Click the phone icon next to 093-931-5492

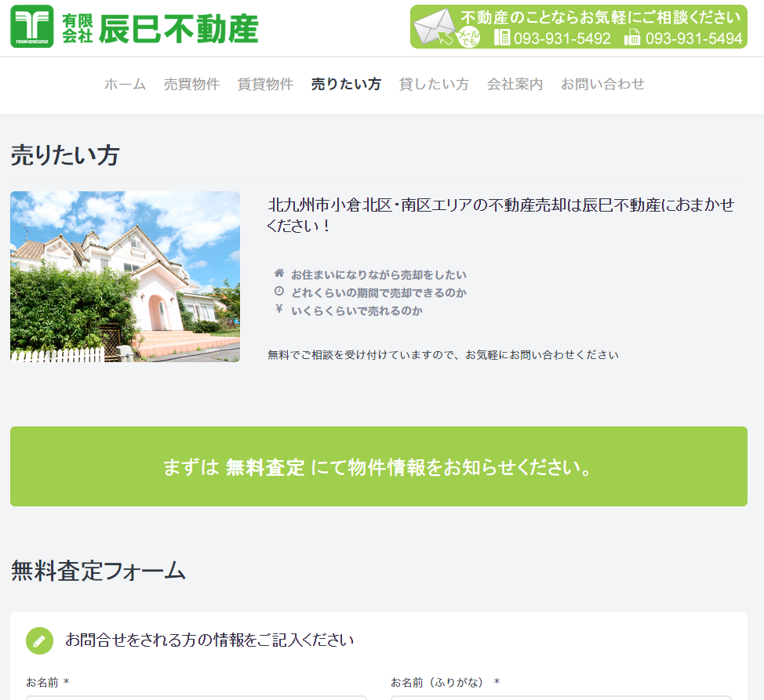pyautogui.click(x=502, y=38)
